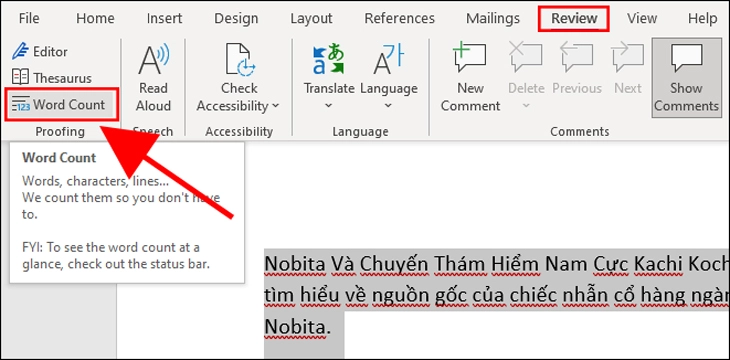Viewport: 730px width, 360px height.
Task: Expand the Delete comment dropdown arrow
Action: (526, 106)
